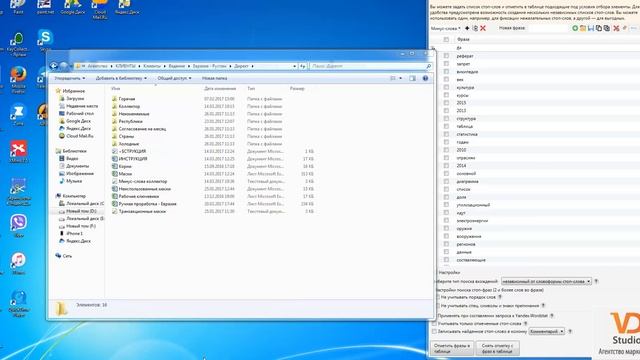
Task: Select Рабочий стол in favorites
Action: click(x=80, y=113)
